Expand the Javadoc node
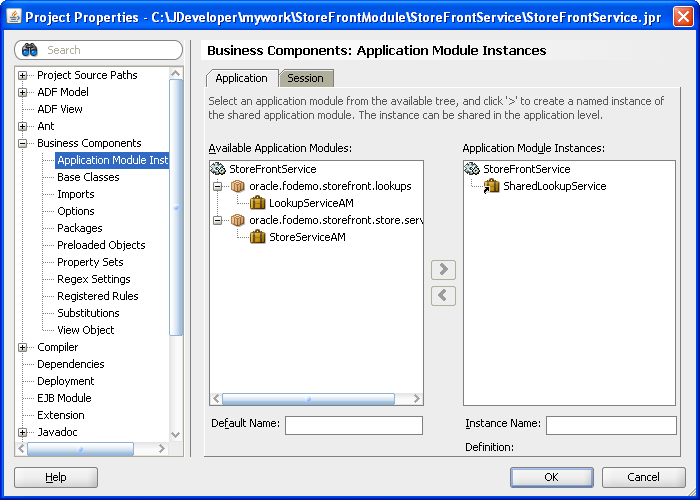 coord(22,432)
